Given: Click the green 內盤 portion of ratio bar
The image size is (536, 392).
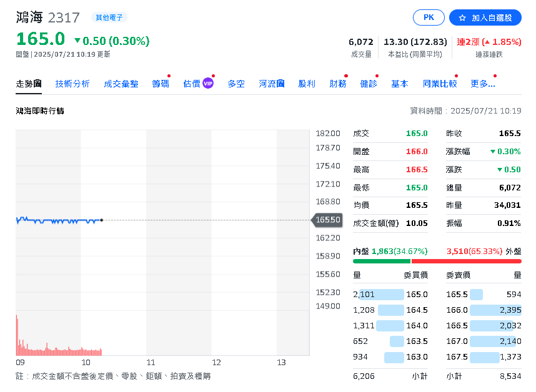Looking at the screenshot, I should (x=382, y=261).
